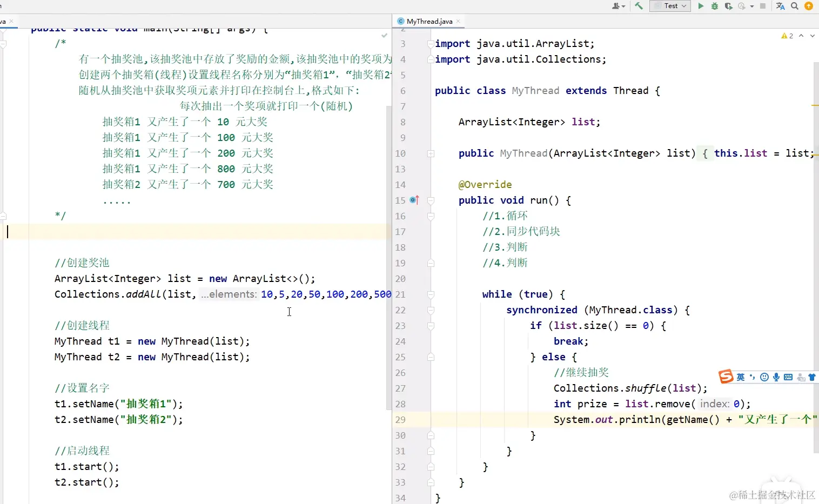819x504 pixels.
Task: Collapse the synchronized block fold at line 22
Action: [431, 310]
